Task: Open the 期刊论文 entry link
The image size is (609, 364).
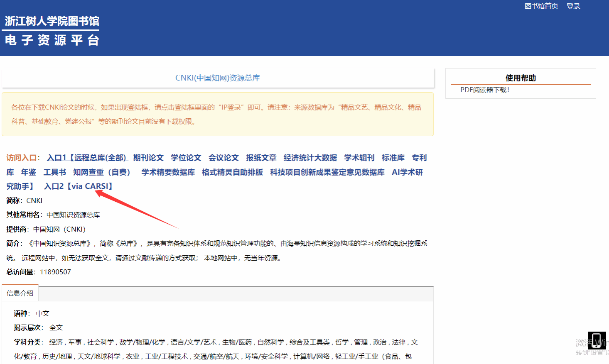Action: [148, 158]
